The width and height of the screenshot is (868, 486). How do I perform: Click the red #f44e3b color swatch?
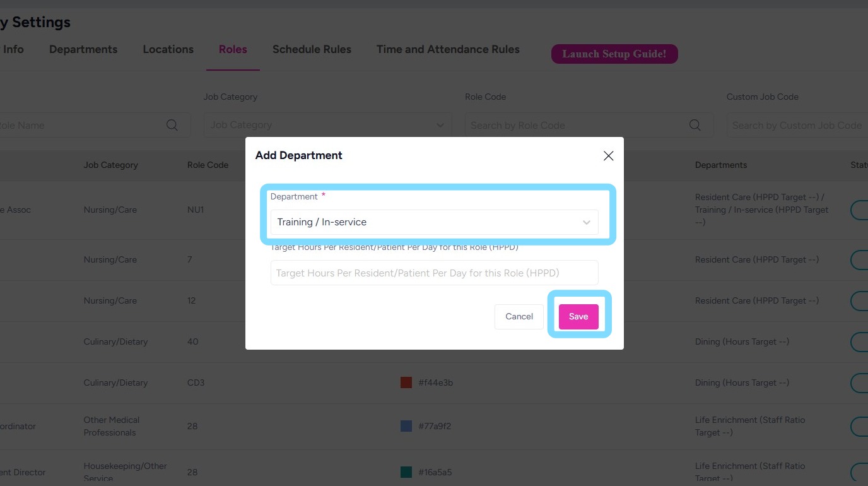click(406, 382)
